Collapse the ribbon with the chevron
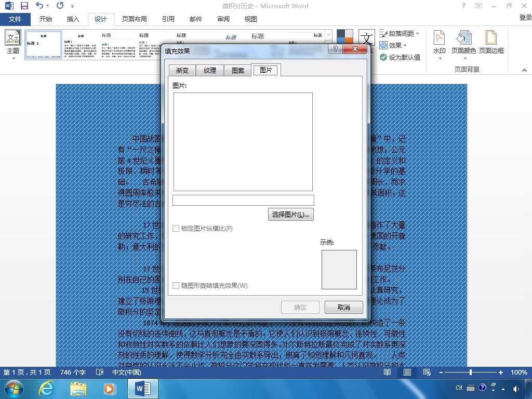532x399 pixels. (524, 70)
